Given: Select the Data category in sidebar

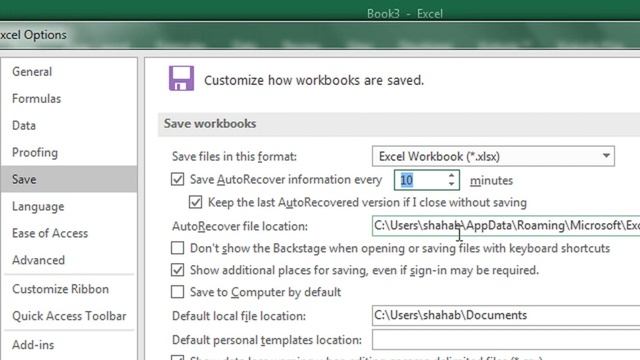Looking at the screenshot, I should click(x=24, y=126).
